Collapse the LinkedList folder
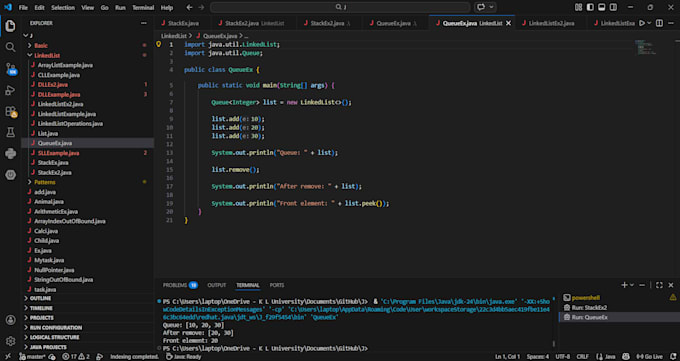 tap(87, 55)
